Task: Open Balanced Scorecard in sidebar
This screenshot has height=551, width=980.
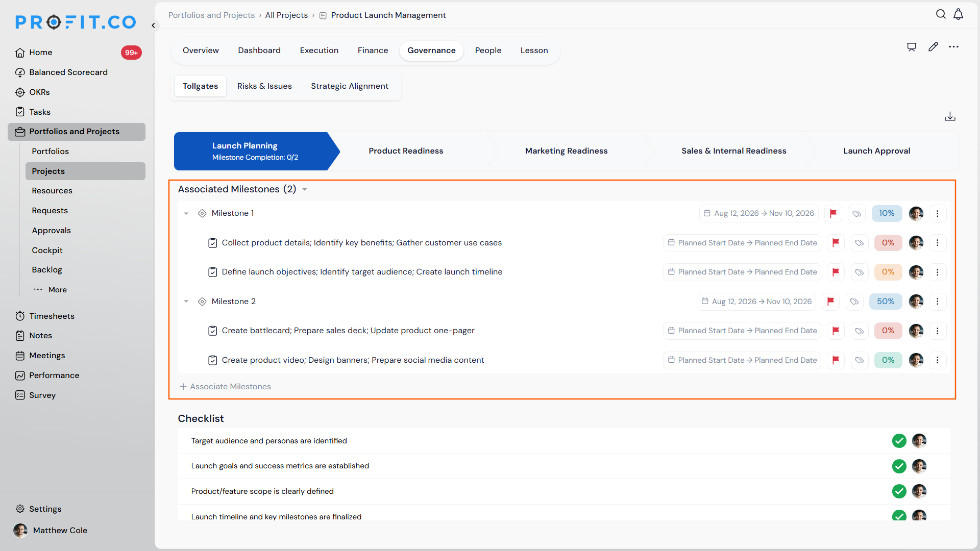Action: [x=68, y=72]
